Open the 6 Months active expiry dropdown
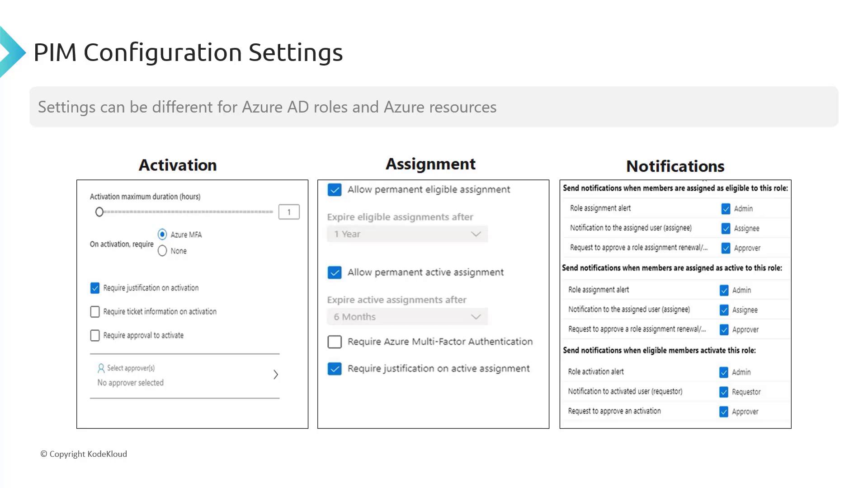868x488 pixels. (407, 317)
